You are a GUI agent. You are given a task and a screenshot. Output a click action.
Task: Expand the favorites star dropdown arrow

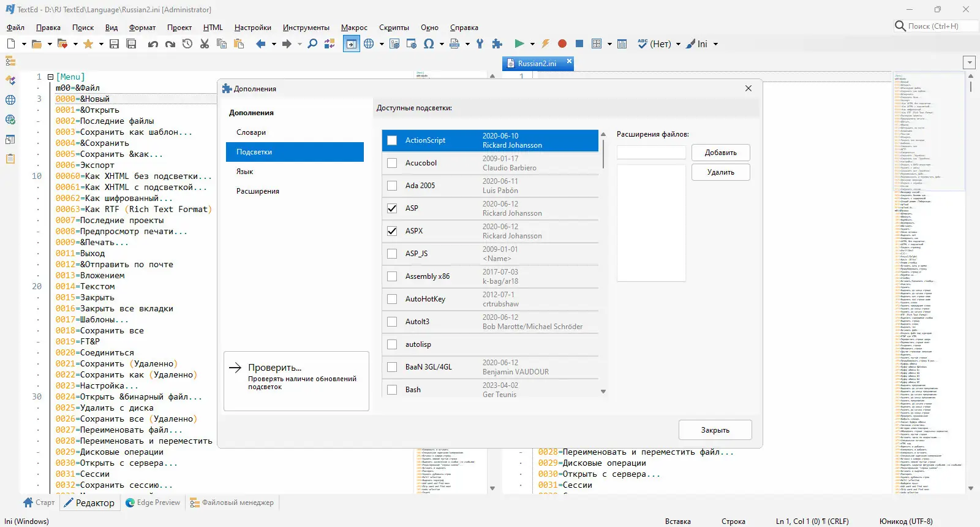tap(101, 44)
